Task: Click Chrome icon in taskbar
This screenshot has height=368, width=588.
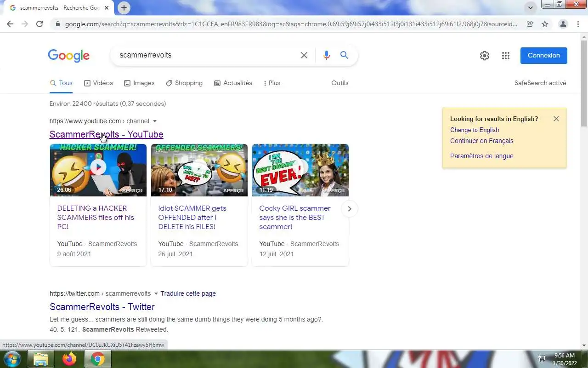Action: (x=97, y=359)
